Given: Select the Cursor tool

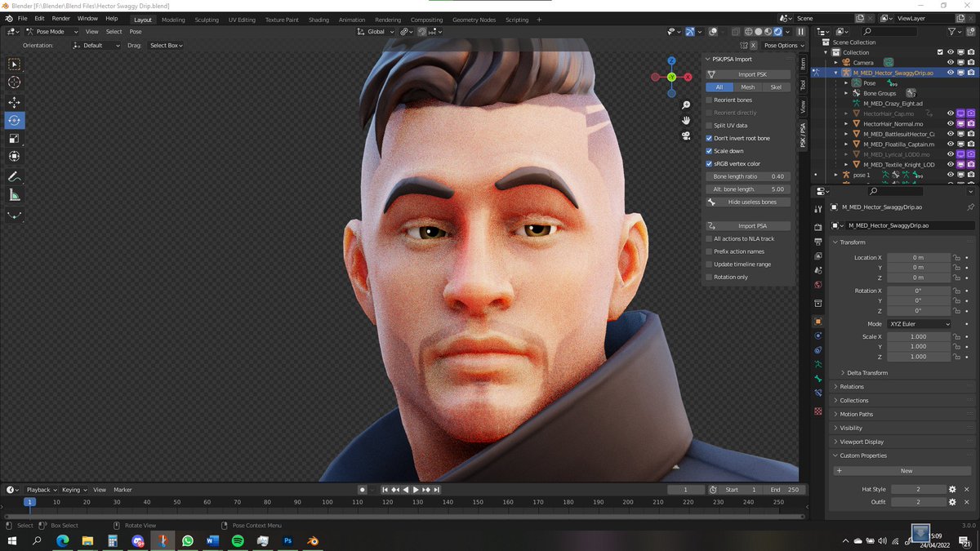Looking at the screenshot, I should coord(15,82).
